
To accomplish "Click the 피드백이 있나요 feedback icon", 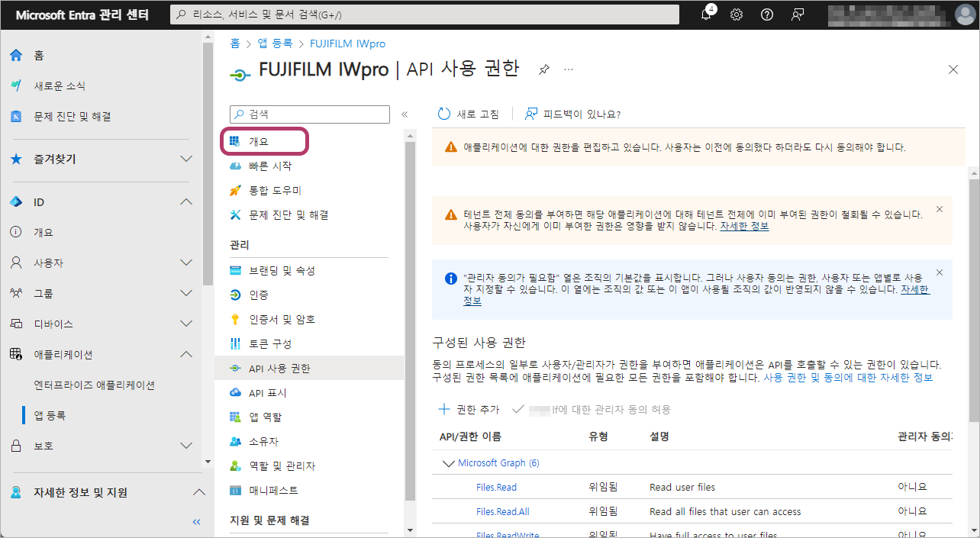I will [x=531, y=114].
